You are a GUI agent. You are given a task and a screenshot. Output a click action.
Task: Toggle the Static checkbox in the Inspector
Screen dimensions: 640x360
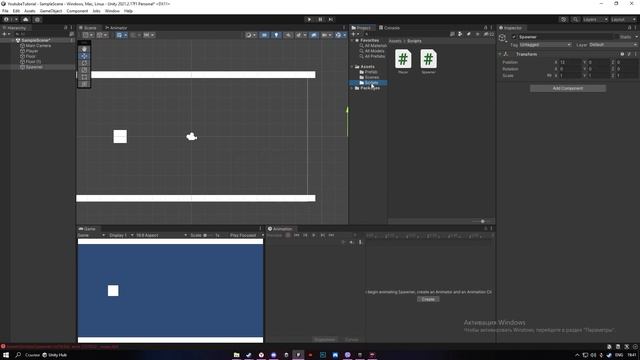[618, 37]
